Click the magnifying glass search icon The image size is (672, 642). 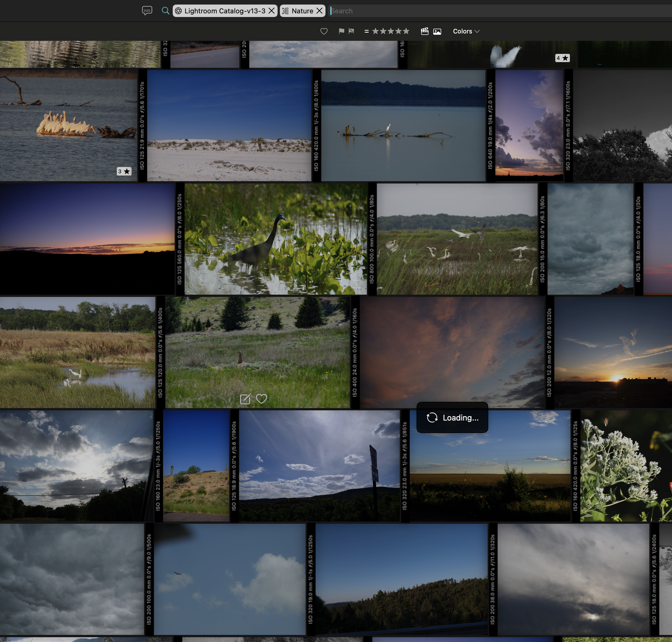point(166,10)
